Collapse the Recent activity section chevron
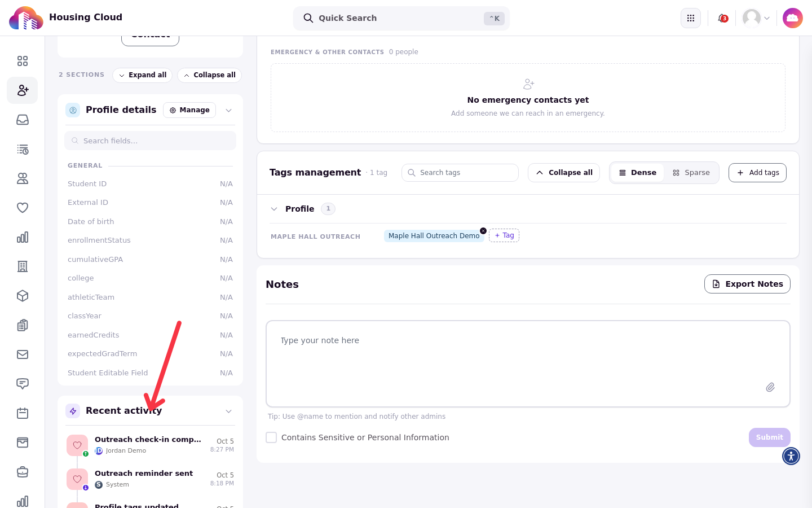This screenshot has height=508, width=812. tap(229, 411)
